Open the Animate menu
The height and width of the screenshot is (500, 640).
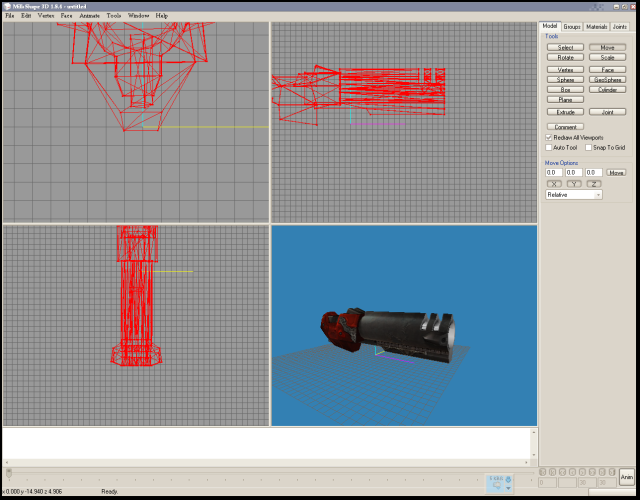click(89, 16)
